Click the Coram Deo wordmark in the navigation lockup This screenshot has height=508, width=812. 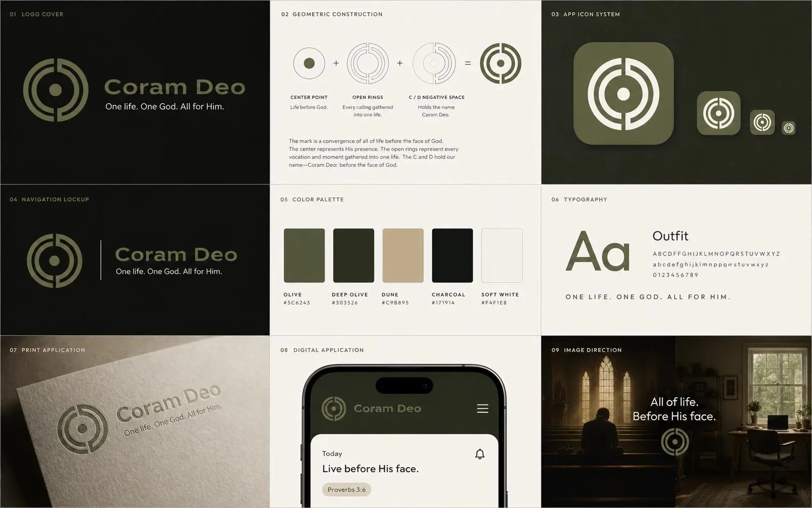[x=176, y=255]
